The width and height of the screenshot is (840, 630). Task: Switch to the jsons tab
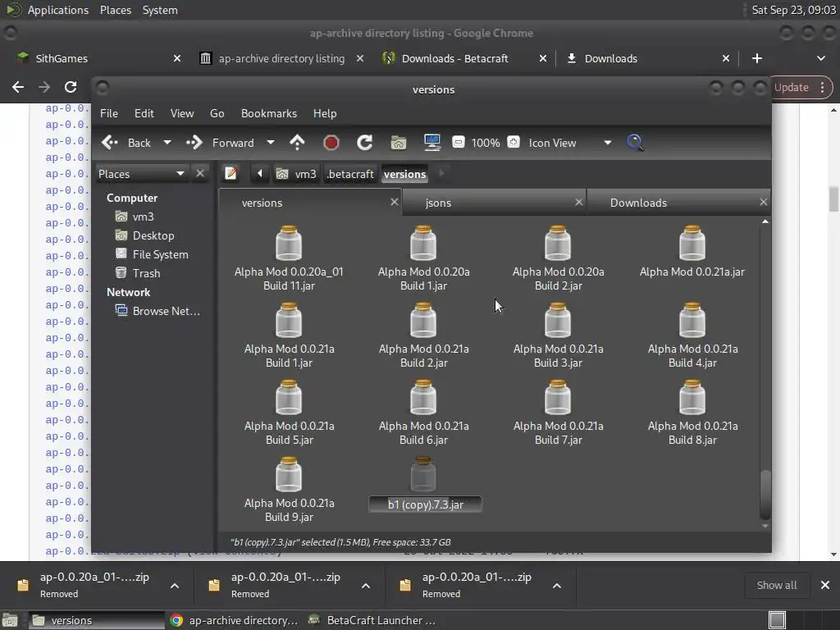pyautogui.click(x=438, y=203)
